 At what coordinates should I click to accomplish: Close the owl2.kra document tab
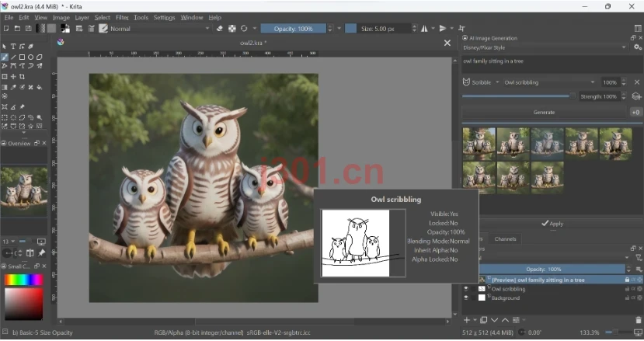click(447, 43)
